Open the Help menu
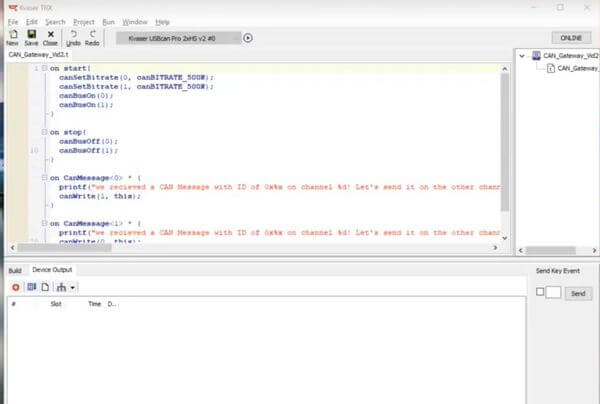Screen dimensions: 600x404 click(x=162, y=22)
